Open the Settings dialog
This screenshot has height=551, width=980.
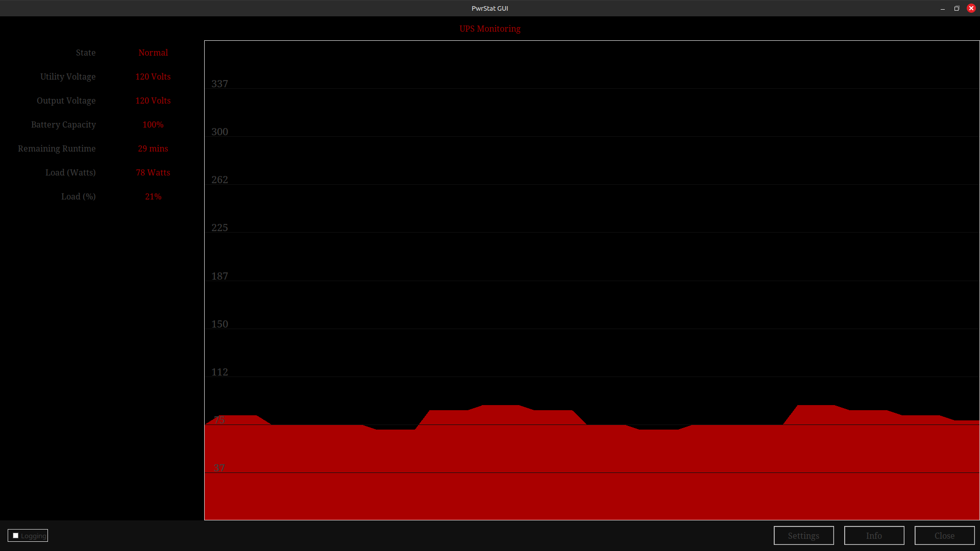click(x=803, y=535)
